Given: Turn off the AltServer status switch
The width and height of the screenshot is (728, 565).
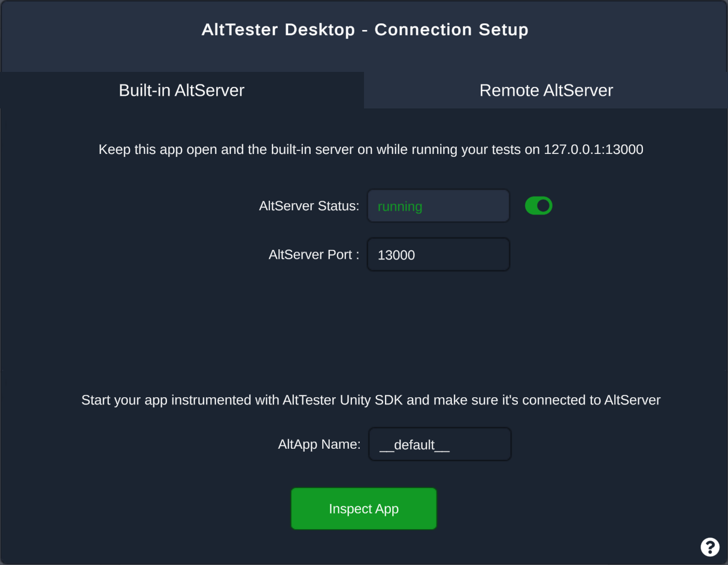Looking at the screenshot, I should click(x=538, y=206).
